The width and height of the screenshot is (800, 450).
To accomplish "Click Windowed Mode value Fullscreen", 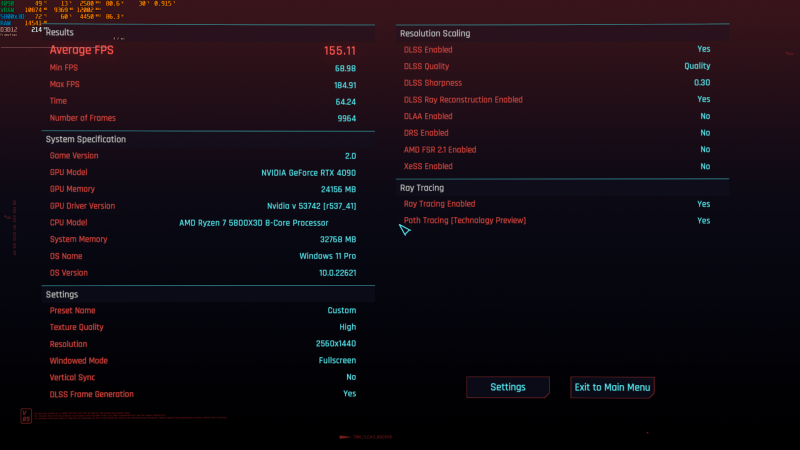I will tap(337, 360).
